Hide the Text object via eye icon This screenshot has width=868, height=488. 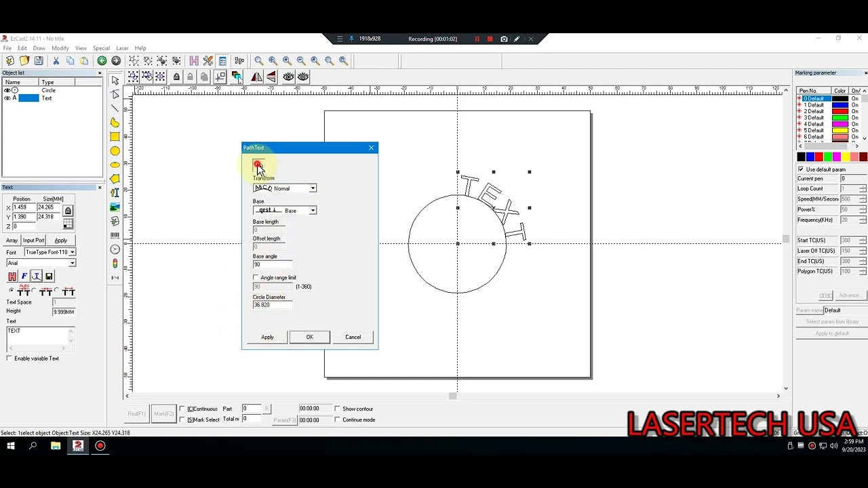pos(7,98)
